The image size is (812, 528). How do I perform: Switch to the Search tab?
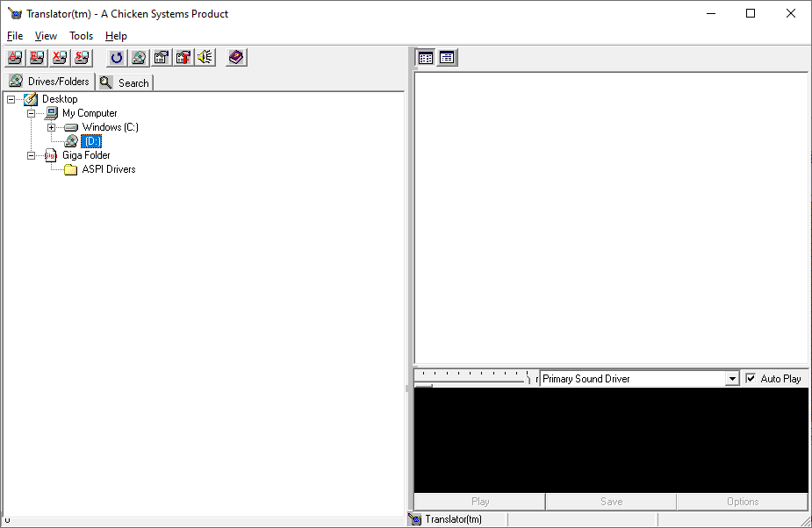(x=125, y=82)
